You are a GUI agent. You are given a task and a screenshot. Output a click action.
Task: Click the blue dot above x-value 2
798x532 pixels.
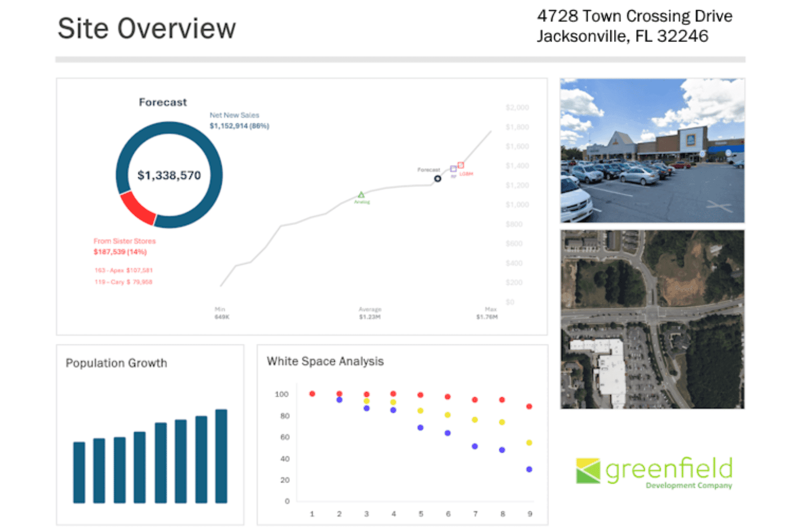339,400
